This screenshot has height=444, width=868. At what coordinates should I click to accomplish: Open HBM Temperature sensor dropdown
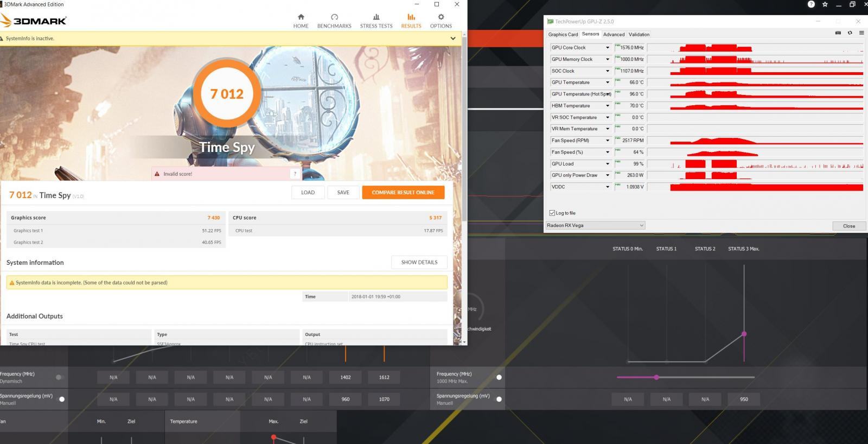608,106
